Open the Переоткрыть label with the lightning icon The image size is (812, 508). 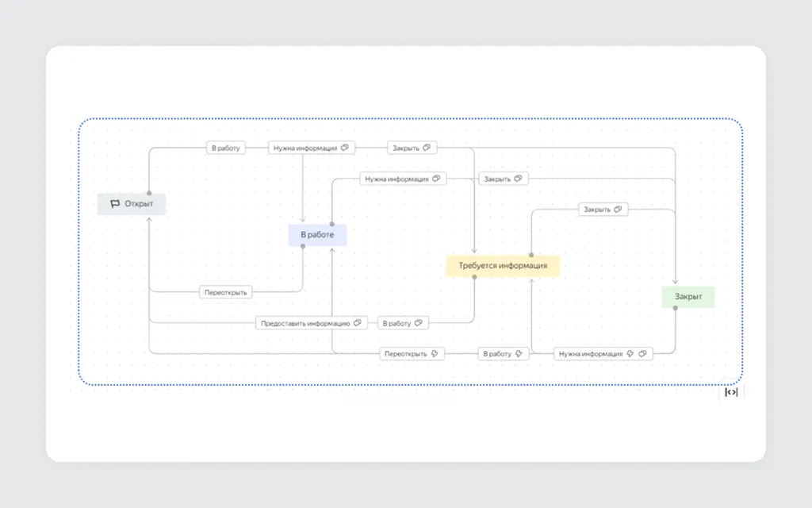point(412,353)
